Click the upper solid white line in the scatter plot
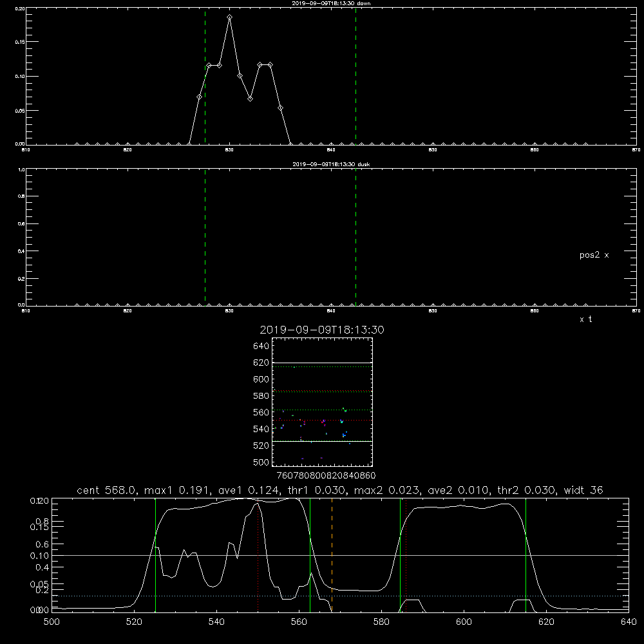The width and height of the screenshot is (644, 644). click(322, 363)
